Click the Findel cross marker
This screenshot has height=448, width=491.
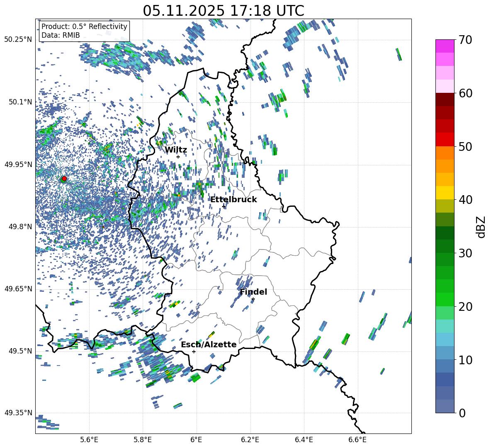[253, 299]
